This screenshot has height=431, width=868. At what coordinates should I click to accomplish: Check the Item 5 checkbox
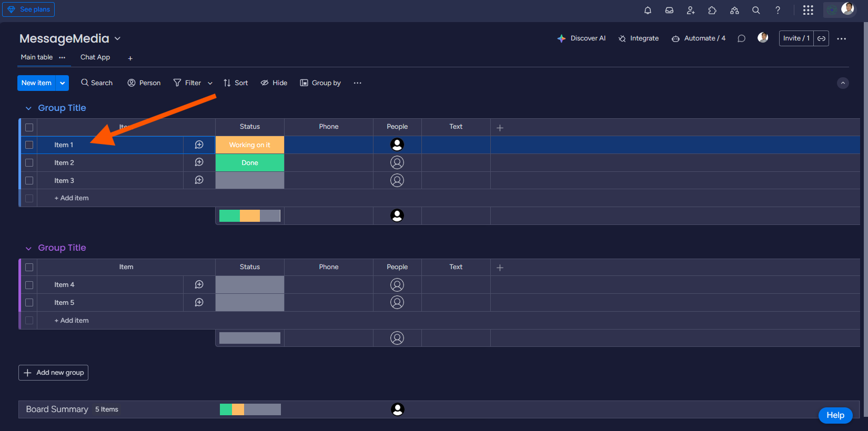point(29,303)
